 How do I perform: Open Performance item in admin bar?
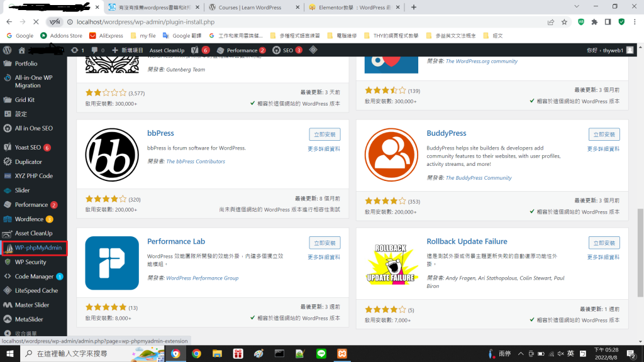coord(241,50)
